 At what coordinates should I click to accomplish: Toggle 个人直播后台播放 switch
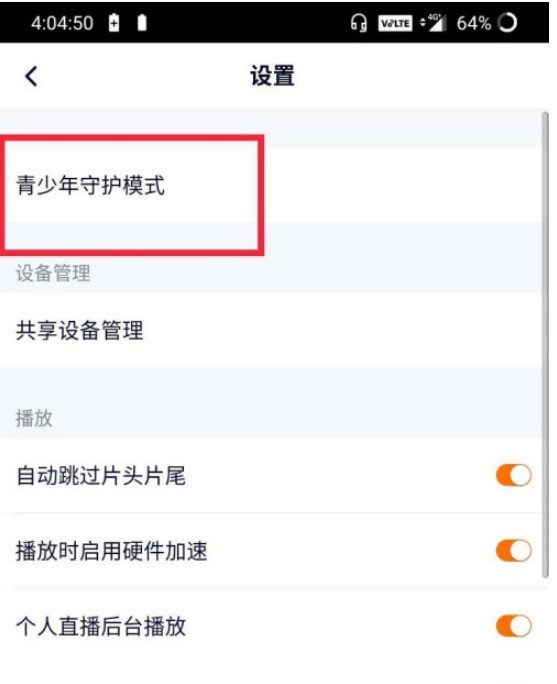(513, 626)
